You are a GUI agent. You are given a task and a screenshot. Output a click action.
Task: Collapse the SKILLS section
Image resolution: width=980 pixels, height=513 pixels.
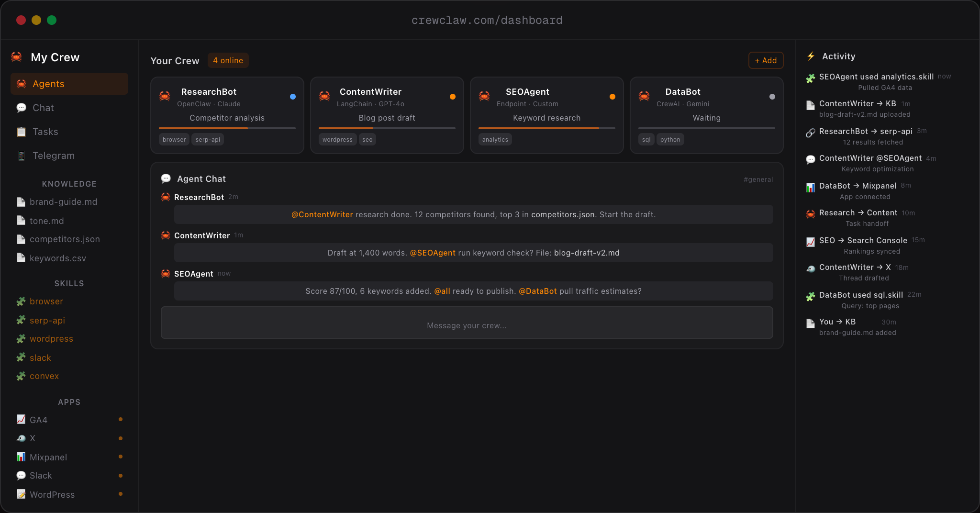[x=69, y=283]
